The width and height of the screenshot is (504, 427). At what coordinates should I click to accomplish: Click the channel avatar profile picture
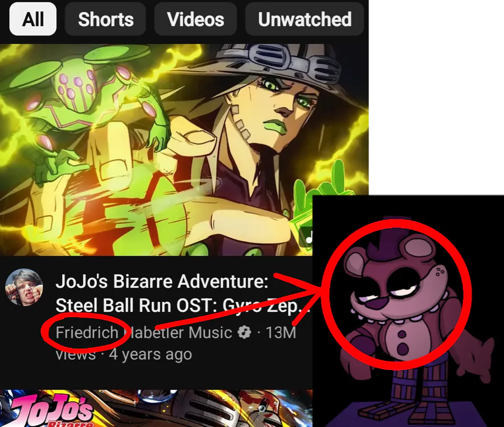click(x=24, y=287)
